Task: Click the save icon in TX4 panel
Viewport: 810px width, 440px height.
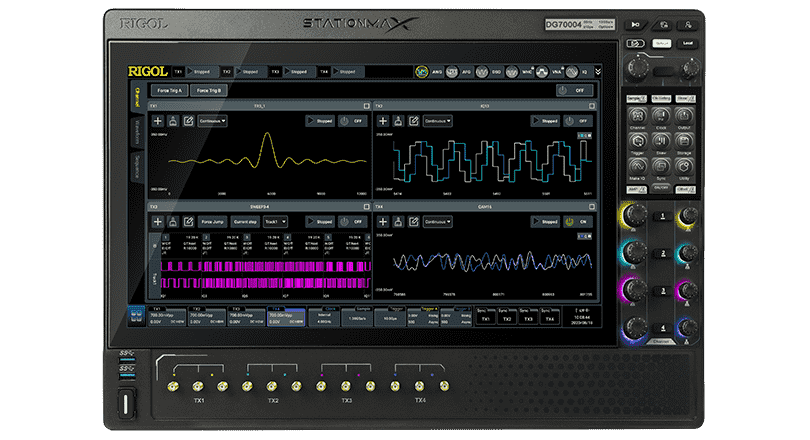Action: pyautogui.click(x=397, y=222)
